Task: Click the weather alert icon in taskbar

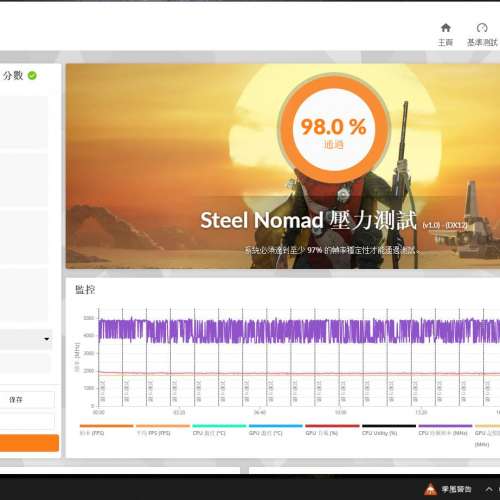Action: click(x=430, y=489)
